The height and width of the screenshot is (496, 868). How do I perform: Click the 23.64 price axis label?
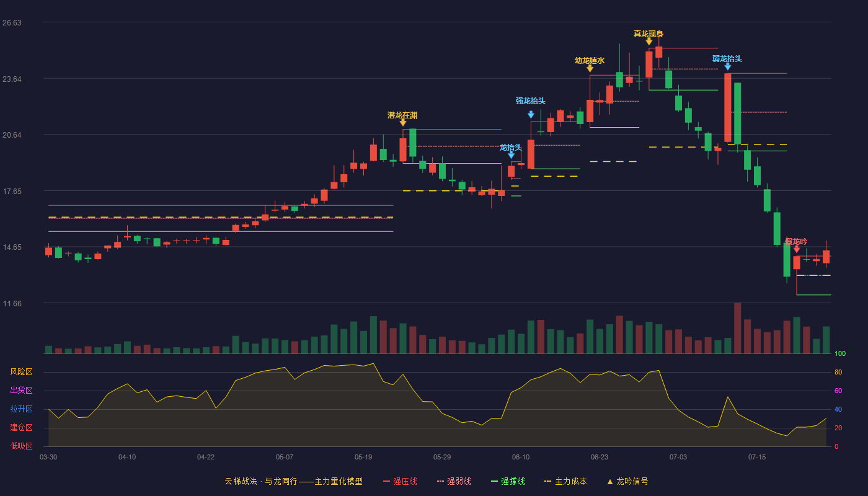(12, 79)
